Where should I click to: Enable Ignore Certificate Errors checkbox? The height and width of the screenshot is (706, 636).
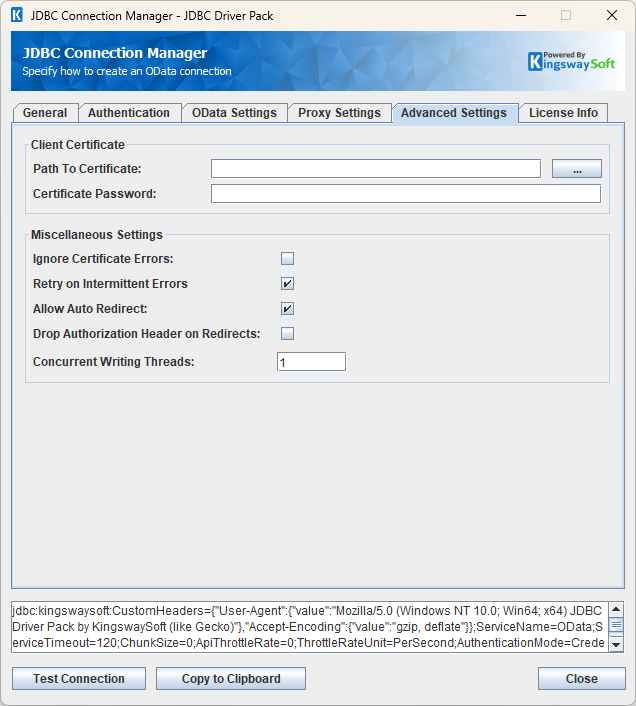pos(287,258)
